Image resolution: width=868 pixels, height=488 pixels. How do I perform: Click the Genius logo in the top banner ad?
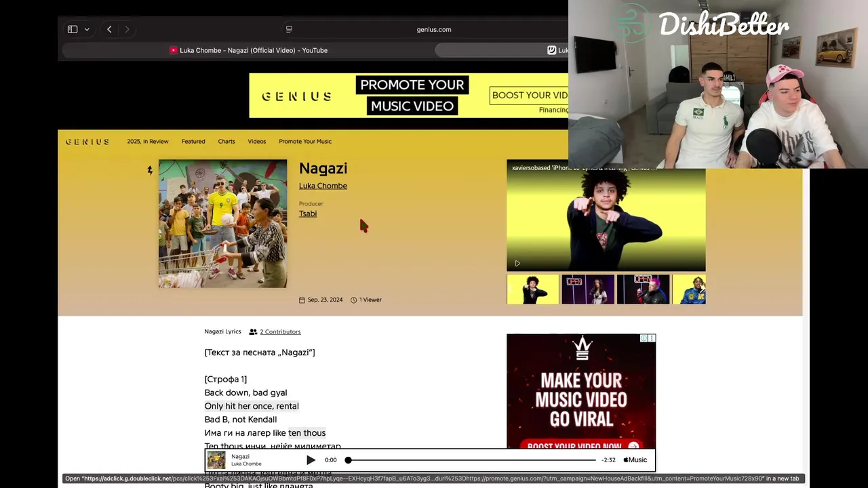point(297,96)
